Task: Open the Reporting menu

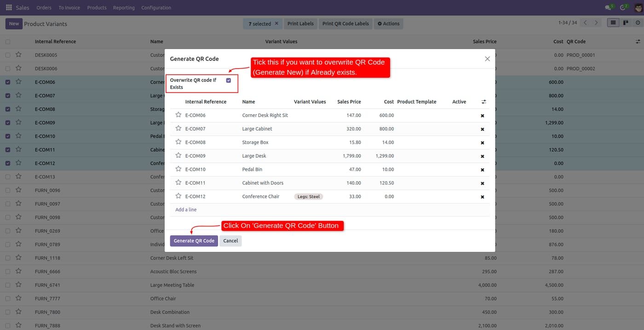Action: (124, 7)
